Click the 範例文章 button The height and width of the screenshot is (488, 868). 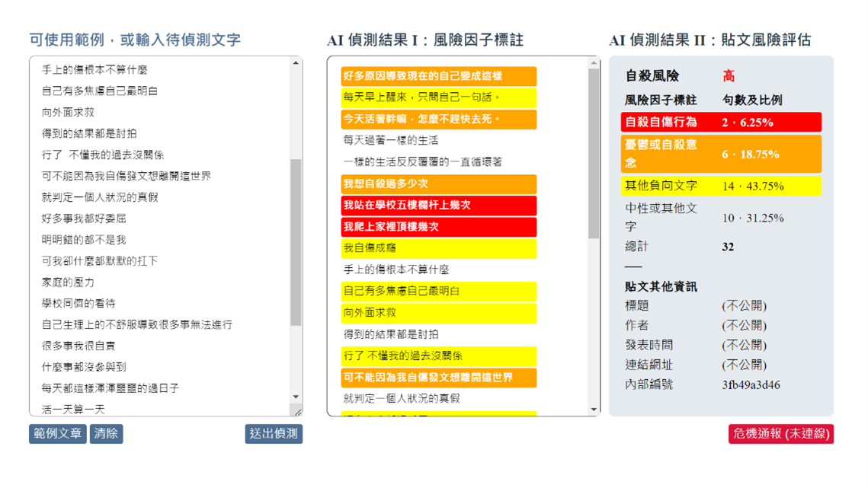tap(57, 434)
